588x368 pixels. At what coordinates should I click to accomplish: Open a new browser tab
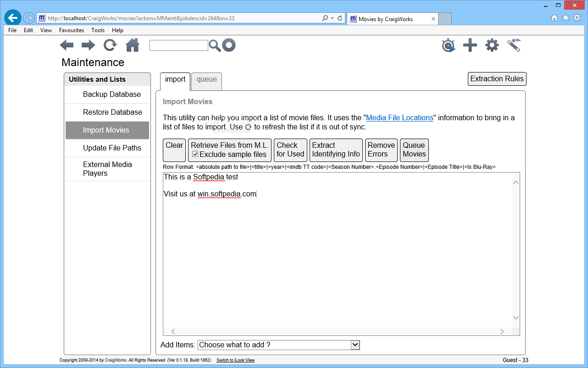coord(445,19)
